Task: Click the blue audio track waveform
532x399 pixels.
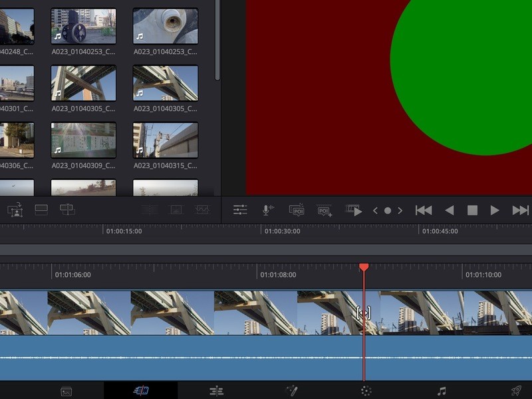Action: tap(199, 358)
